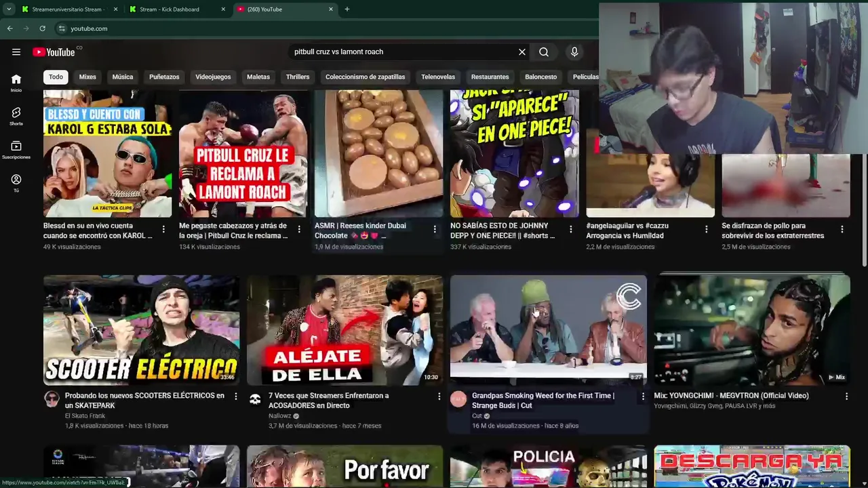Open title Probando los nuevos SCOOTERS ELÉCTRICOS
Image resolution: width=868 pixels, height=488 pixels.
[144, 401]
